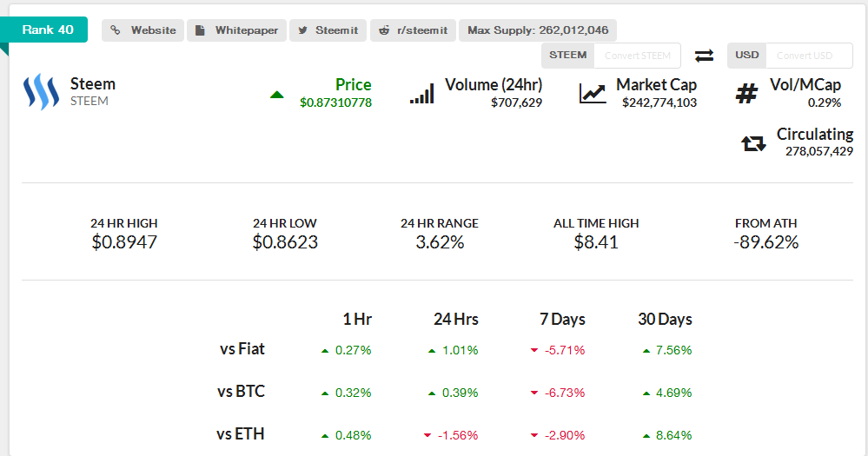Open the Website link button

click(143, 30)
